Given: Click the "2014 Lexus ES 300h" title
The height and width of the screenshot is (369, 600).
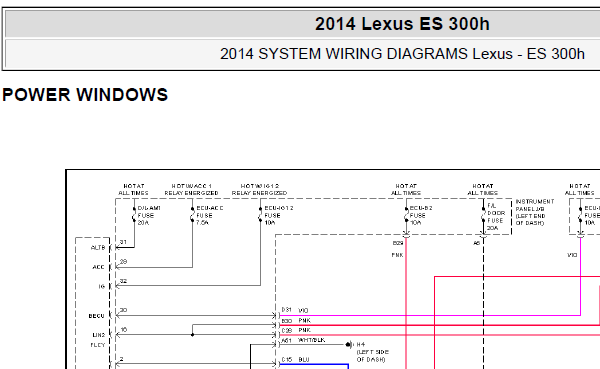Looking at the screenshot, I should click(x=402, y=24).
